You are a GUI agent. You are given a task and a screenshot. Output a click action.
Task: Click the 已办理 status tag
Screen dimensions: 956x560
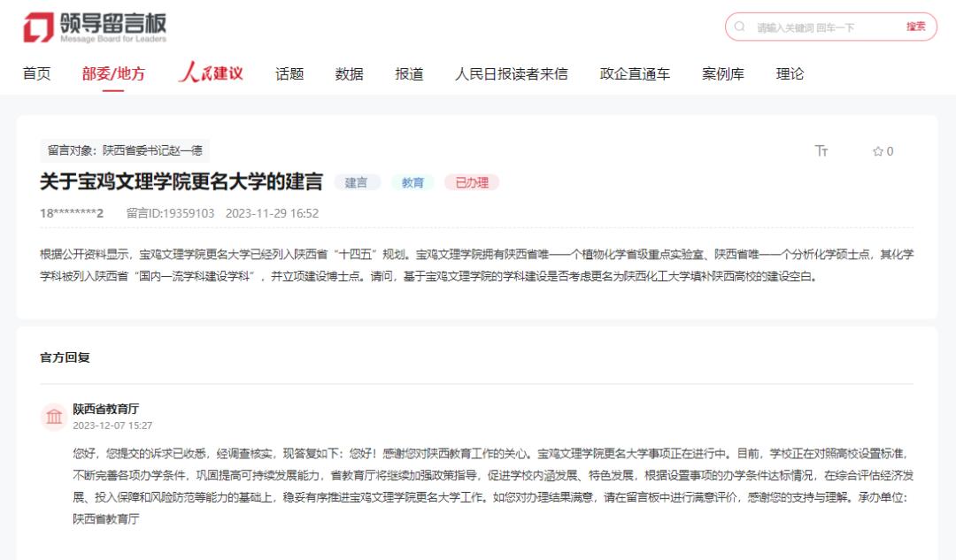[x=472, y=182]
